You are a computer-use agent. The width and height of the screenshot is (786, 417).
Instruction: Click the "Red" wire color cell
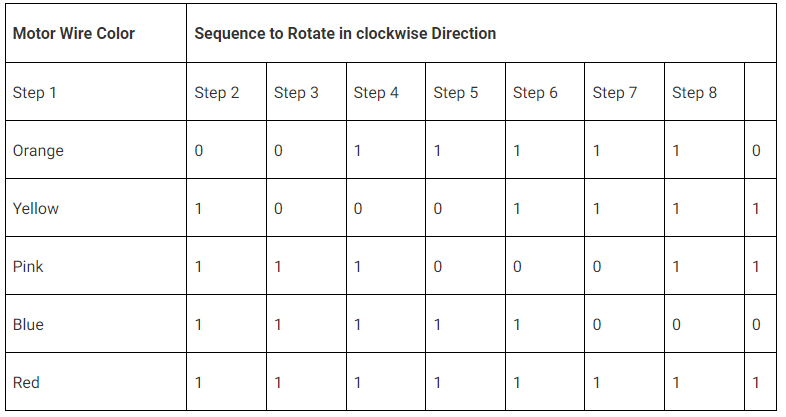(x=26, y=383)
